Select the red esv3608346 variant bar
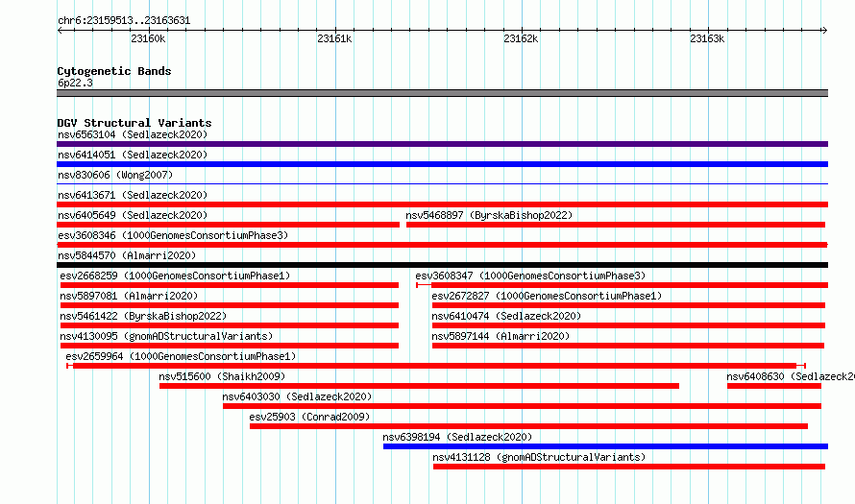This screenshot has width=855, height=504. point(442,245)
